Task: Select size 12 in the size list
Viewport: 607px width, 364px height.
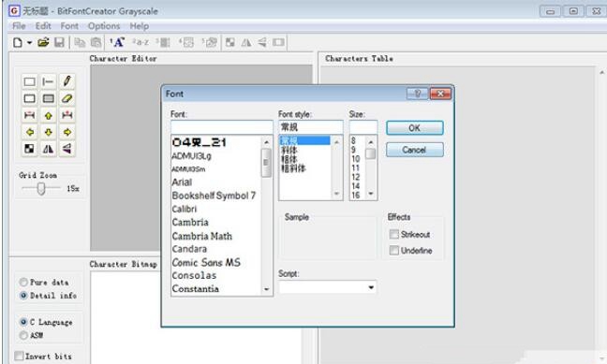Action: point(356,177)
